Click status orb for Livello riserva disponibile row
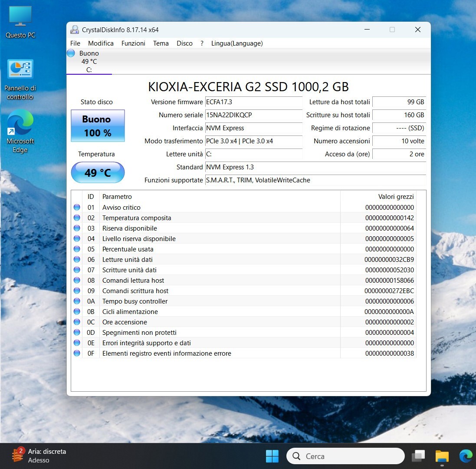 click(77, 238)
